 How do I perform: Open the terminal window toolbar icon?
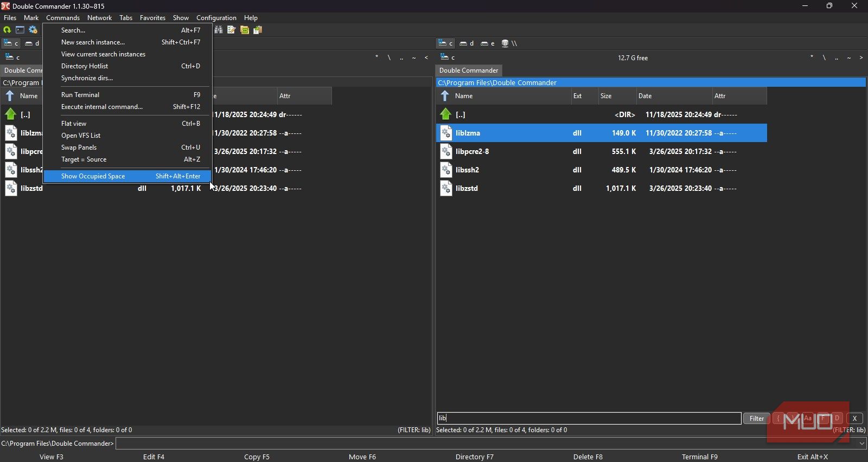tap(20, 30)
